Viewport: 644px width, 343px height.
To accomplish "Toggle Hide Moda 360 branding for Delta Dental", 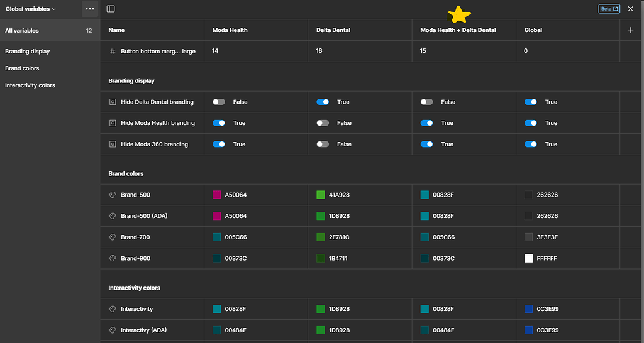I will [323, 144].
